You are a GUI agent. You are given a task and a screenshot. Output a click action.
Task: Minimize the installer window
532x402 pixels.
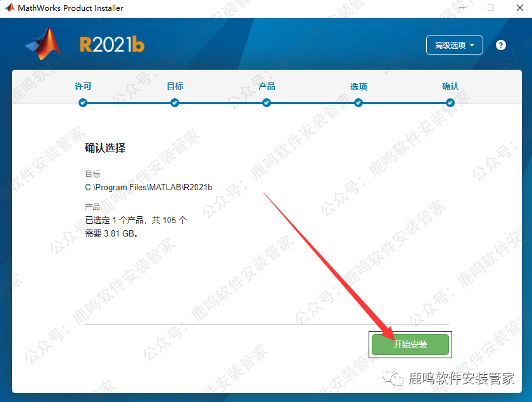(460, 8)
